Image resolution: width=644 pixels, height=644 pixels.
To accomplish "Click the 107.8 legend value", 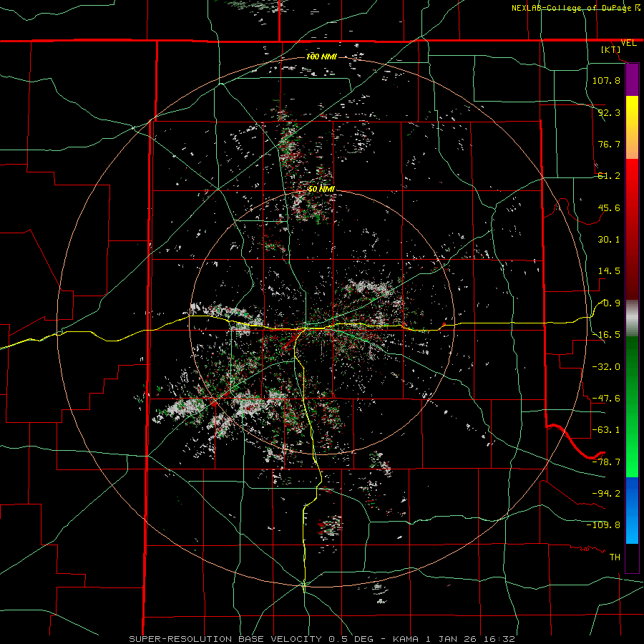I will tap(606, 80).
